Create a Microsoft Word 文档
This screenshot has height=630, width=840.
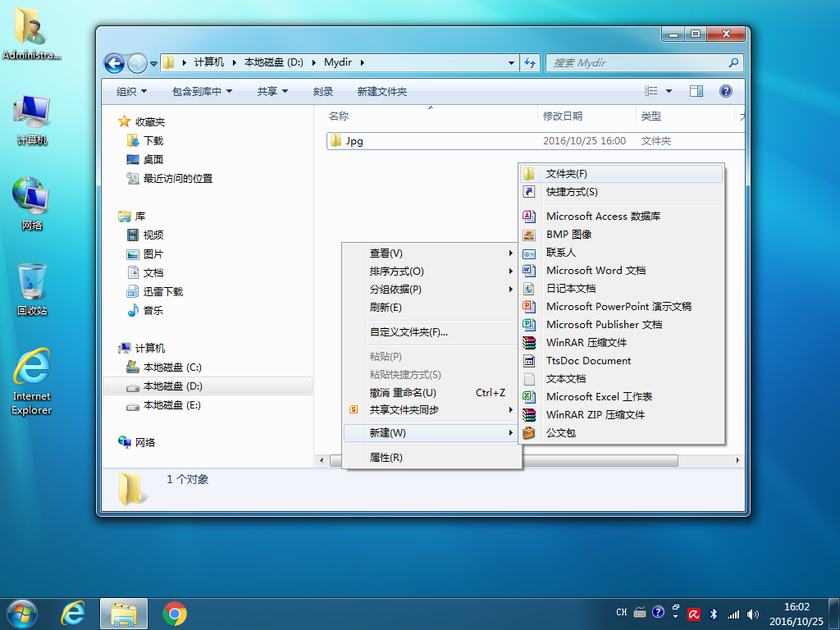point(622,271)
